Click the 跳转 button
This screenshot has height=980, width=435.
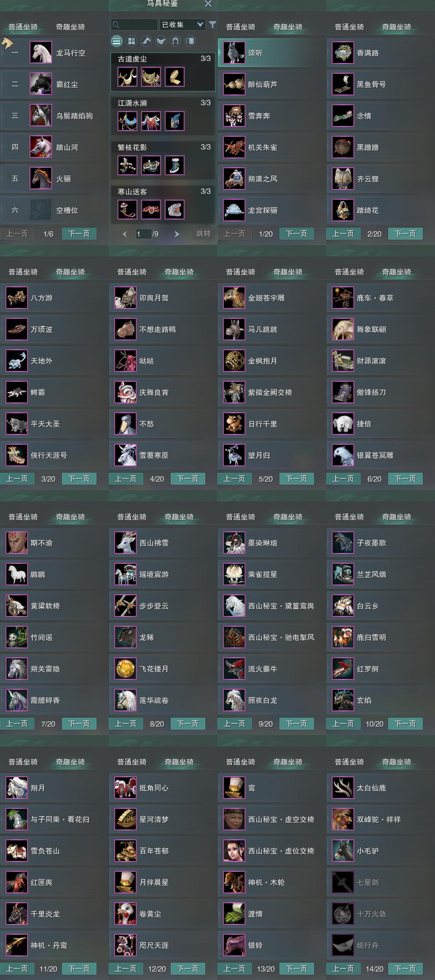pyautogui.click(x=203, y=234)
